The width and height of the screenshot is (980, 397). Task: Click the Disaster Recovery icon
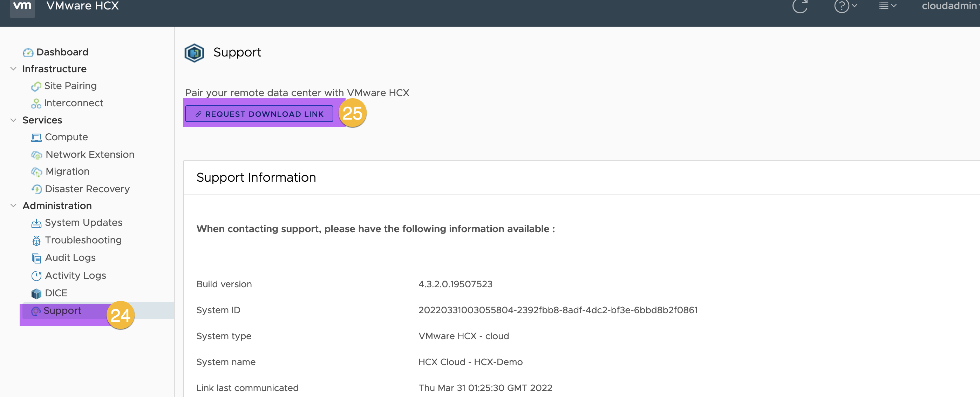pyautogui.click(x=36, y=188)
